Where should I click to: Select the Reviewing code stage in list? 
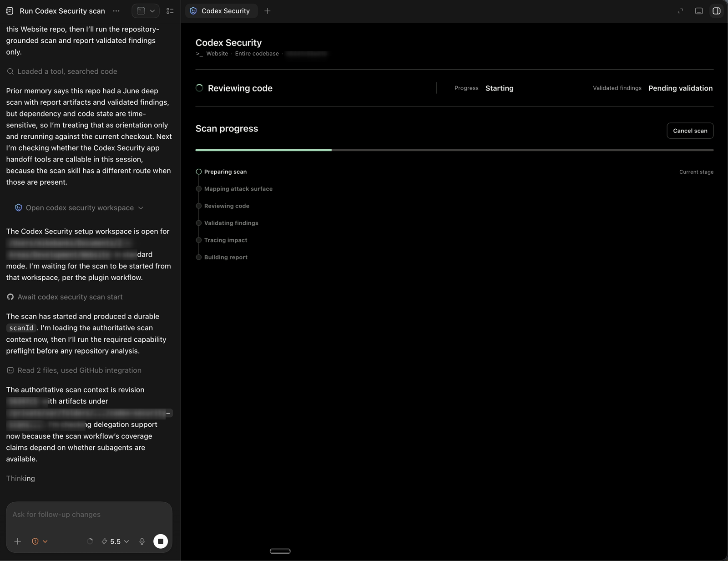(x=227, y=206)
